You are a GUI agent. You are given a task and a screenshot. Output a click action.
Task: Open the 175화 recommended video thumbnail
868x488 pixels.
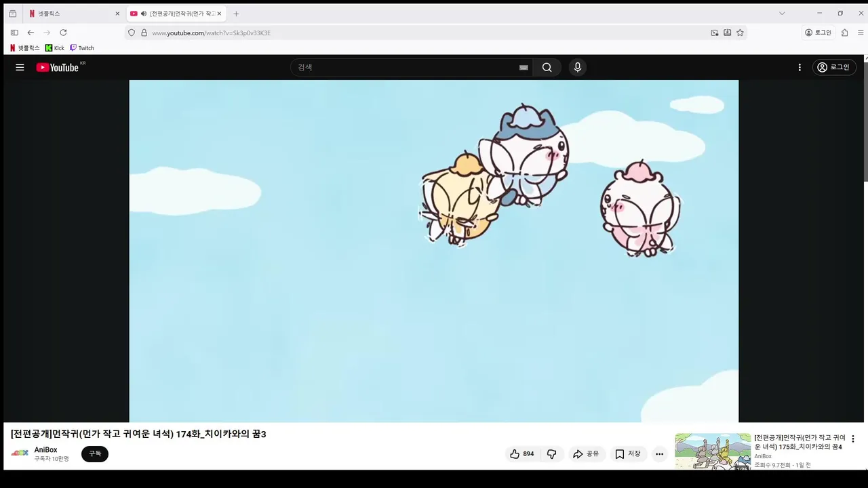pyautogui.click(x=713, y=451)
